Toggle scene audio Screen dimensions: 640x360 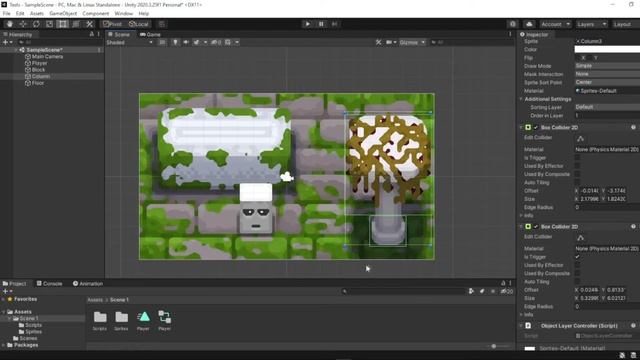(186, 42)
